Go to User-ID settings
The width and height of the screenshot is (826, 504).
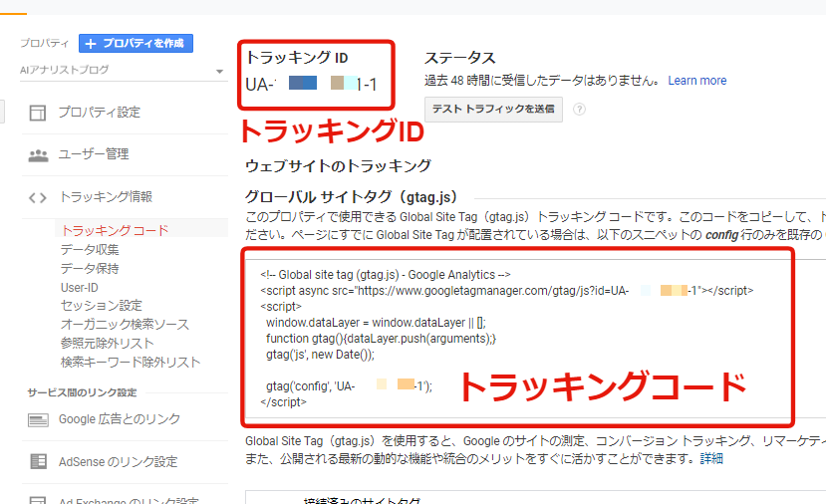80,287
